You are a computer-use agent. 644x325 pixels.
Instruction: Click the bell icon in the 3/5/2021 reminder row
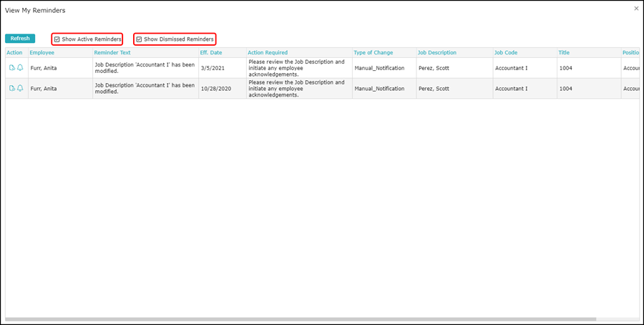tap(20, 68)
